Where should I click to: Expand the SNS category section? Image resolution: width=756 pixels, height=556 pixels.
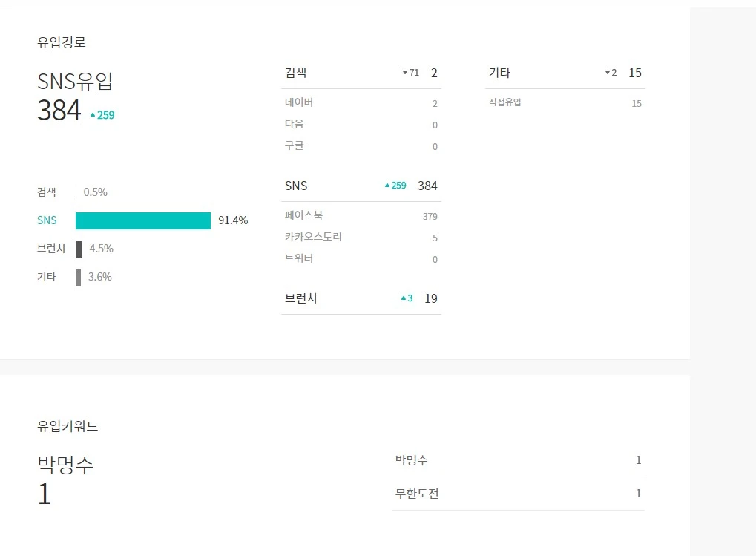tap(294, 186)
